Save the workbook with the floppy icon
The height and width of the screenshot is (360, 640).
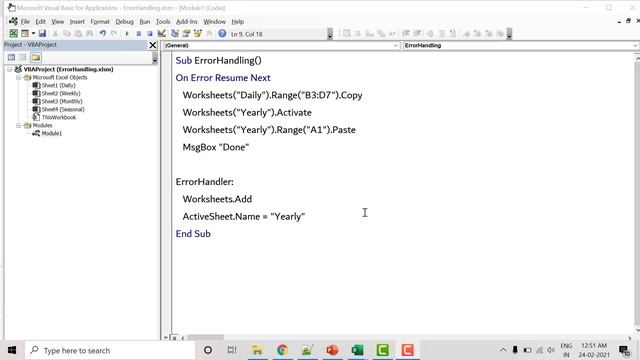pyautogui.click(x=42, y=33)
